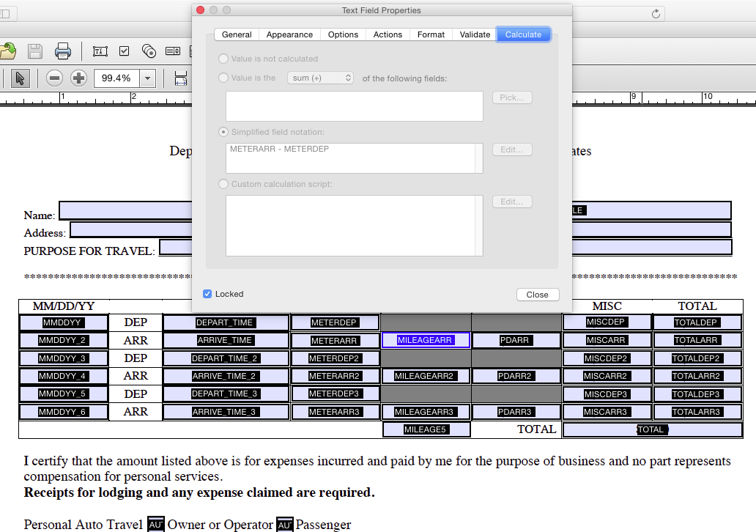This screenshot has height=532, width=756.
Task: Select 'Custom calculation script' radio button
Action: pyautogui.click(x=223, y=184)
